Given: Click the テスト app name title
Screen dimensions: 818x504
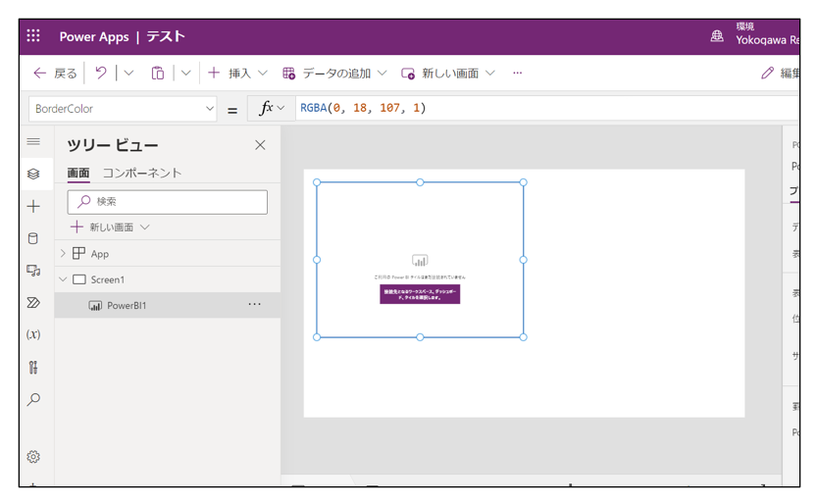Looking at the screenshot, I should point(166,36).
